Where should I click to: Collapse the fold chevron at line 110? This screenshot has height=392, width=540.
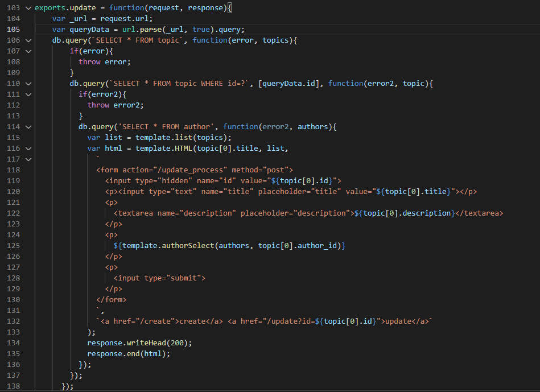click(28, 84)
